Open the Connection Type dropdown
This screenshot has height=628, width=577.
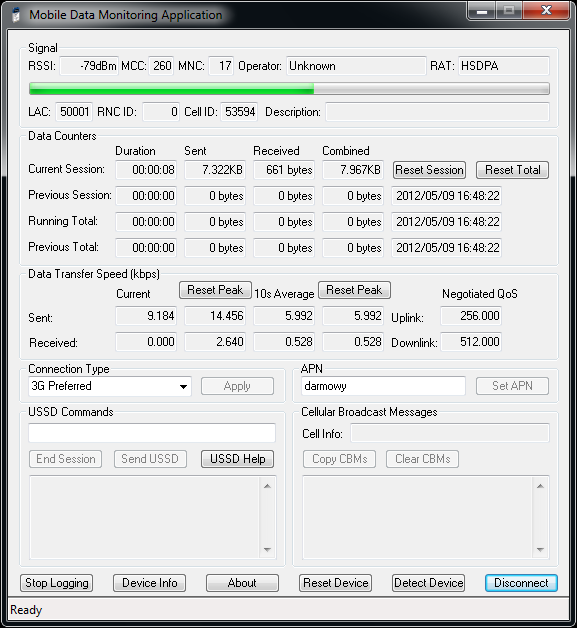110,386
